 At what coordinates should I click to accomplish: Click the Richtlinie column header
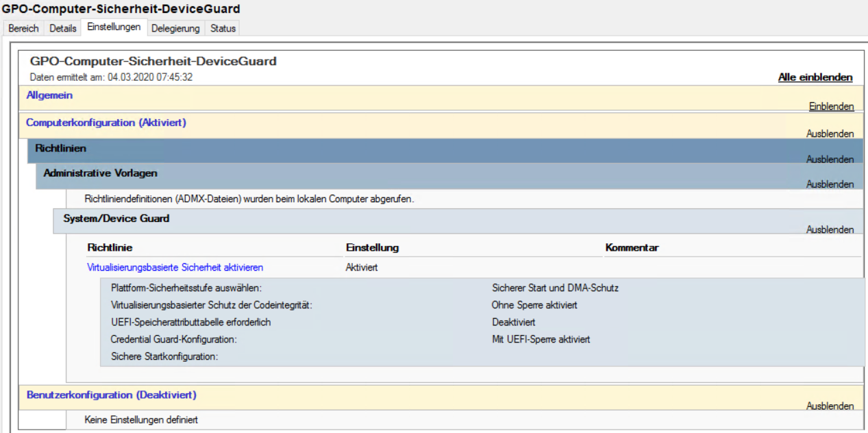point(110,247)
